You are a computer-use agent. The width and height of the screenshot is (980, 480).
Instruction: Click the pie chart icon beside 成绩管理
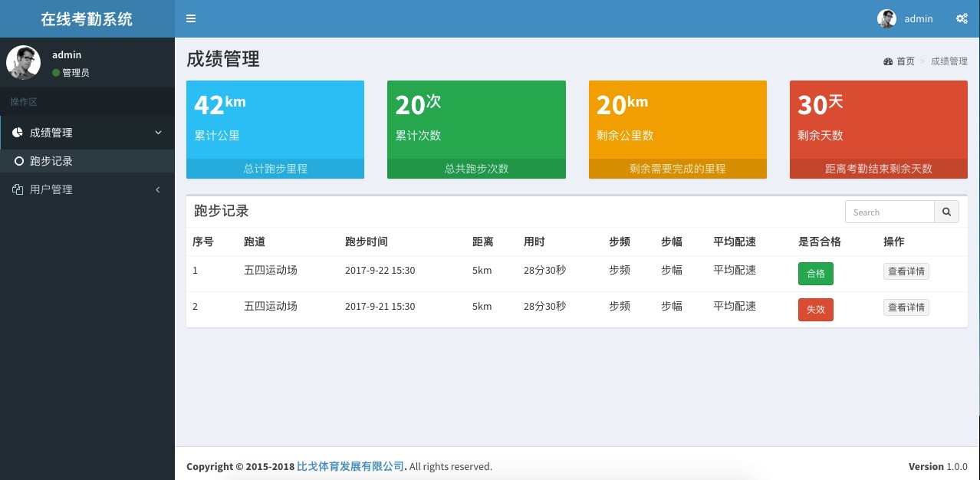[18, 133]
